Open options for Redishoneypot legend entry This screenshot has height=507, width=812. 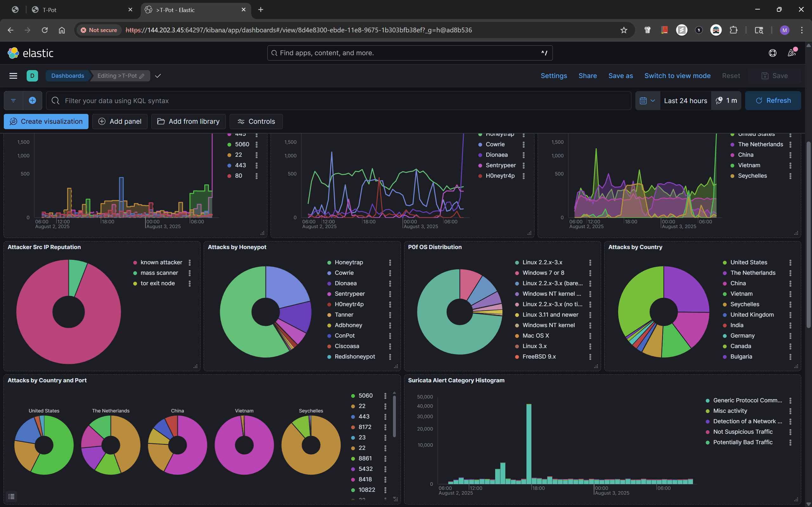pos(390,357)
